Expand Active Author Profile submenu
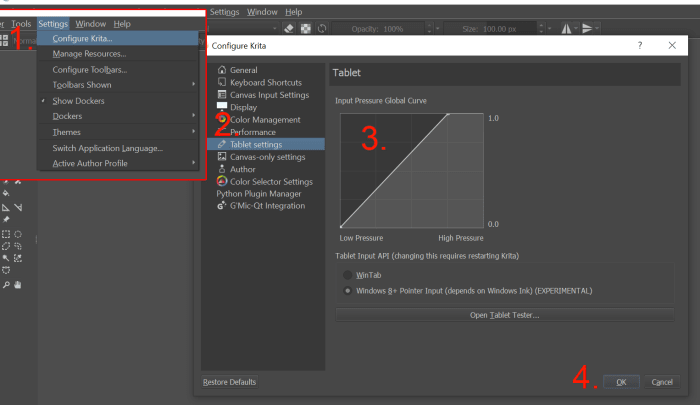Image resolution: width=700 pixels, height=405 pixels. click(x=118, y=163)
